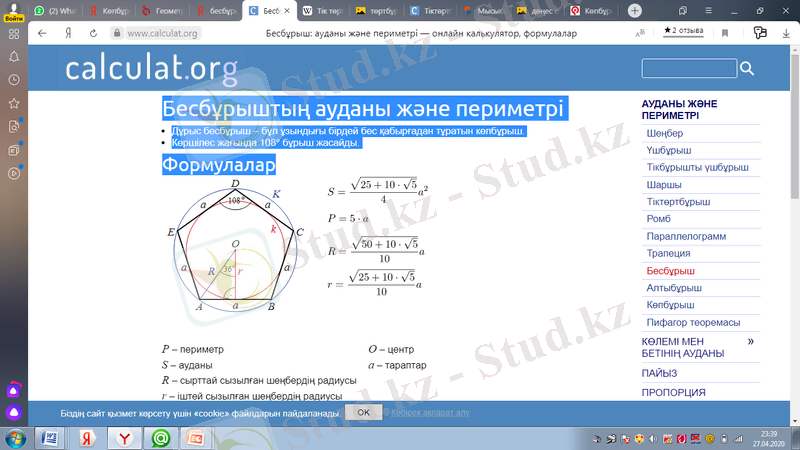Viewport: 800px width, 450px height.
Task: Open the feedback chat icon in the toolbar
Action: tap(760, 33)
